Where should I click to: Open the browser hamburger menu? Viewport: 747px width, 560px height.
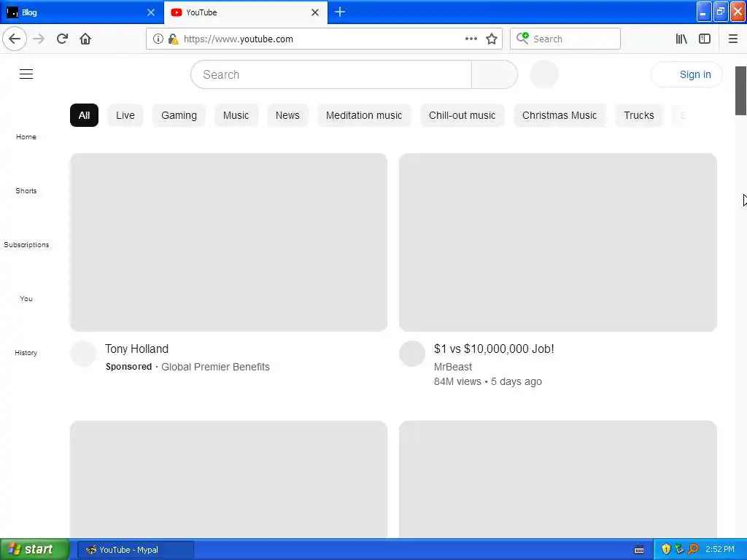[x=732, y=39]
